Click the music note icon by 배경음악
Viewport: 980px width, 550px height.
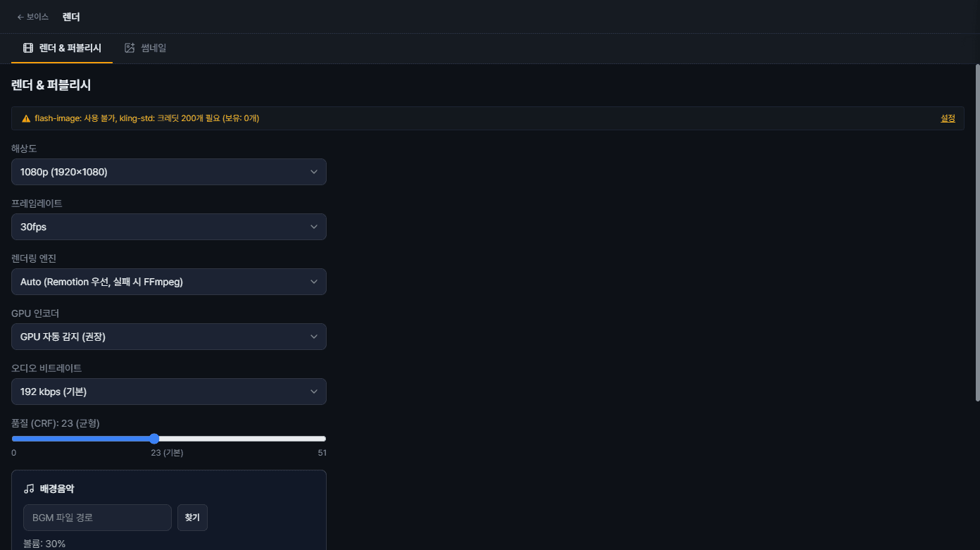pyautogui.click(x=29, y=489)
